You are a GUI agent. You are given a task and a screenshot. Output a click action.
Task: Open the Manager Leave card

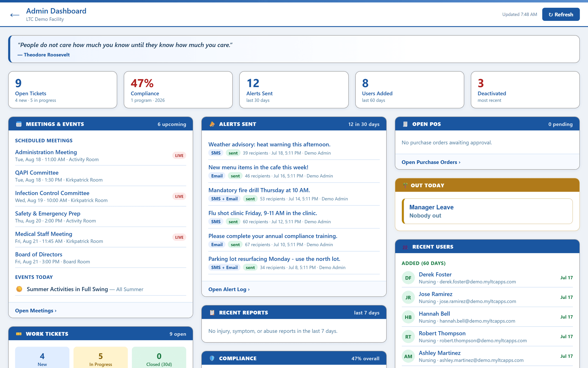[487, 211]
